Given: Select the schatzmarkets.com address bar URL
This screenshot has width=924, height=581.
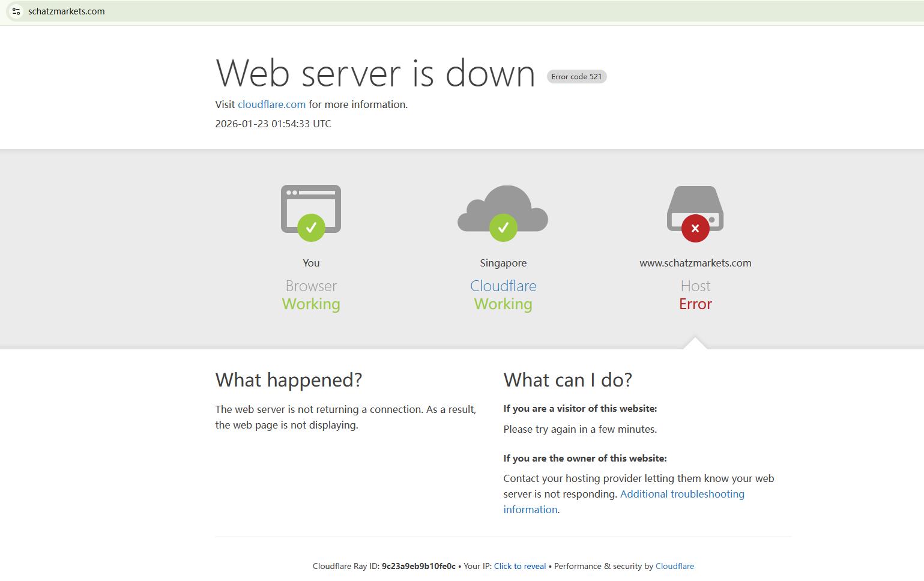Looking at the screenshot, I should click(66, 11).
